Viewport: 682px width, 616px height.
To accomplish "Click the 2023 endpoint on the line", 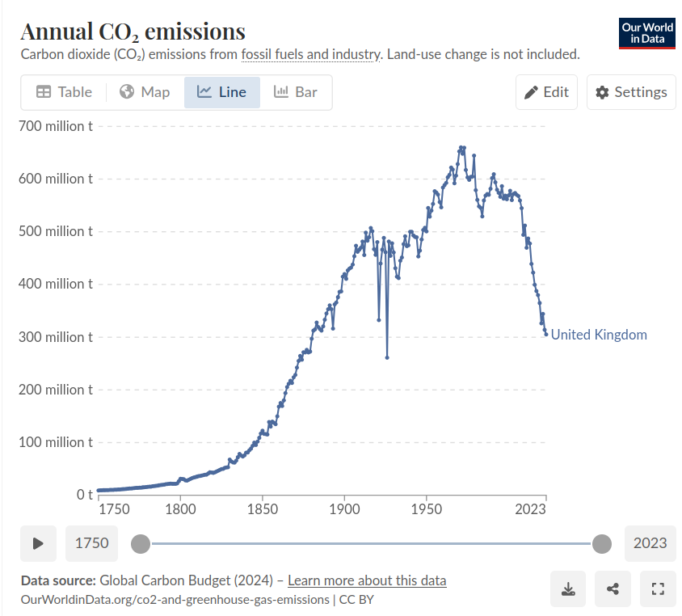I will coord(546,334).
